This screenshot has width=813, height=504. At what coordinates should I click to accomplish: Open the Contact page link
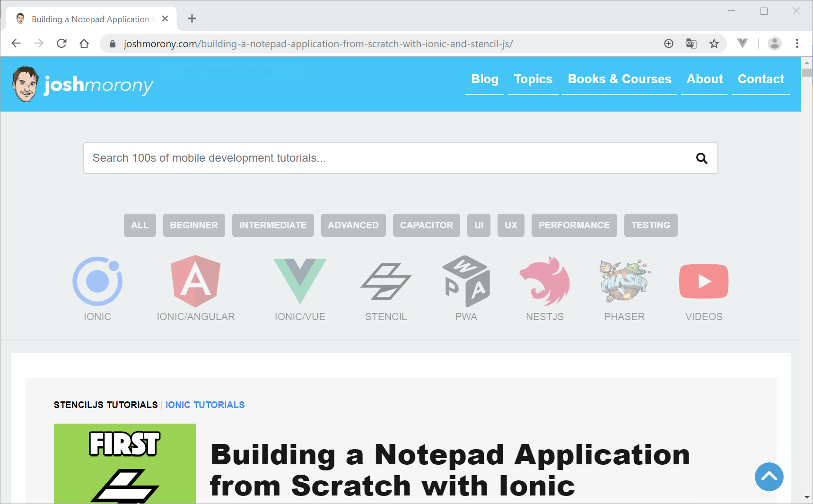[x=761, y=79]
